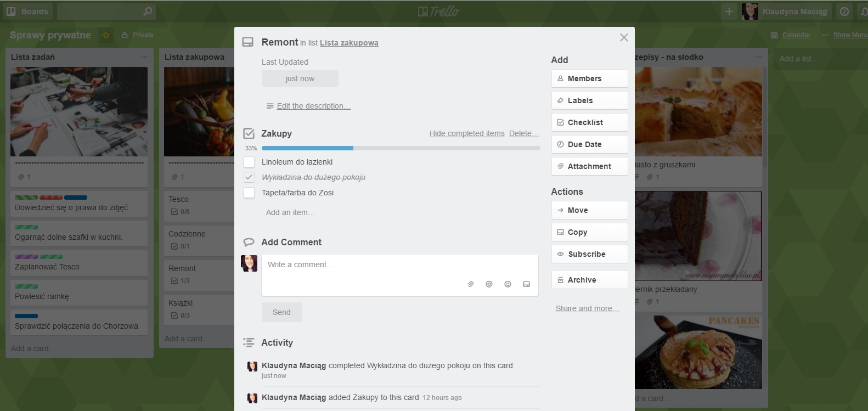Click the Activity list icon
The height and width of the screenshot is (411, 868).
[249, 342]
